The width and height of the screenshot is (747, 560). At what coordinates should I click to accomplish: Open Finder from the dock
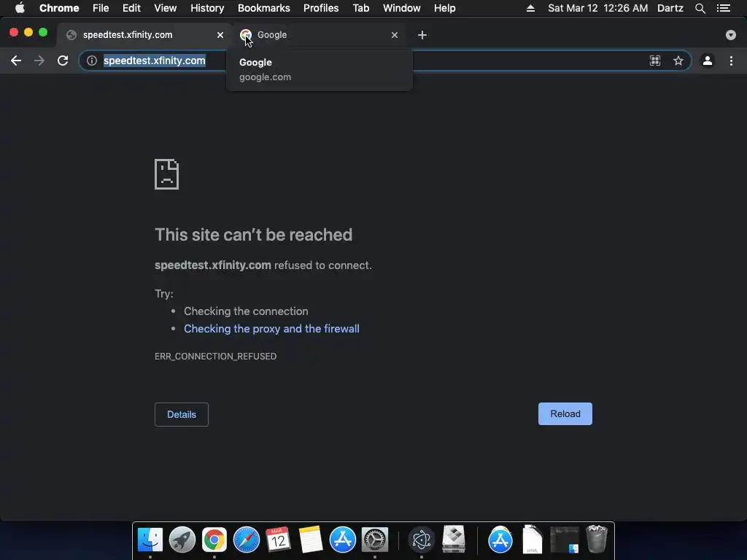click(150, 540)
